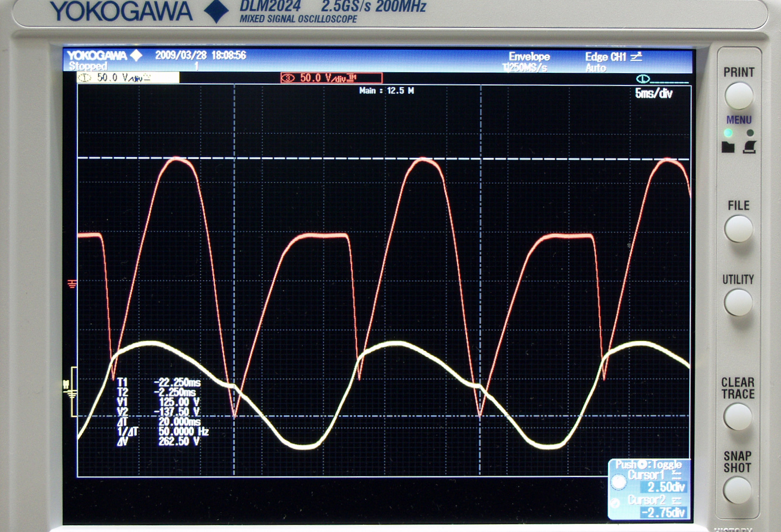
Task: Toggle the Stopped acquisition status
Action: (x=88, y=66)
